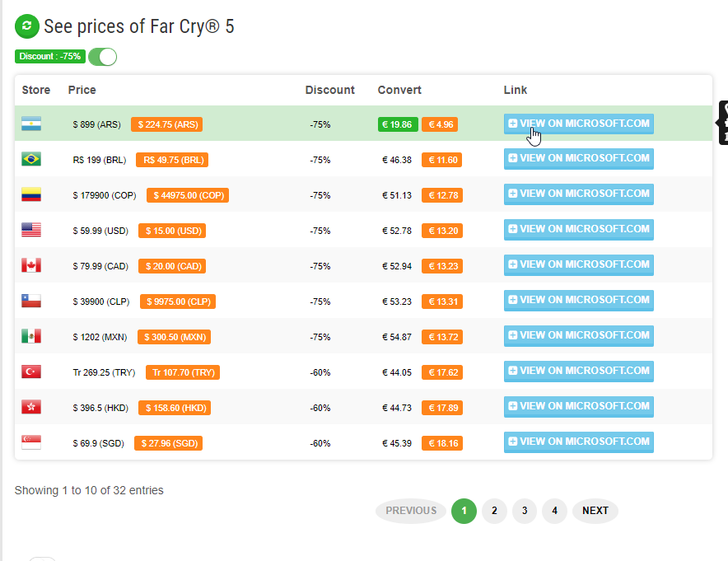
Task: Click the green refresh icon beside the title
Action: pyautogui.click(x=27, y=26)
